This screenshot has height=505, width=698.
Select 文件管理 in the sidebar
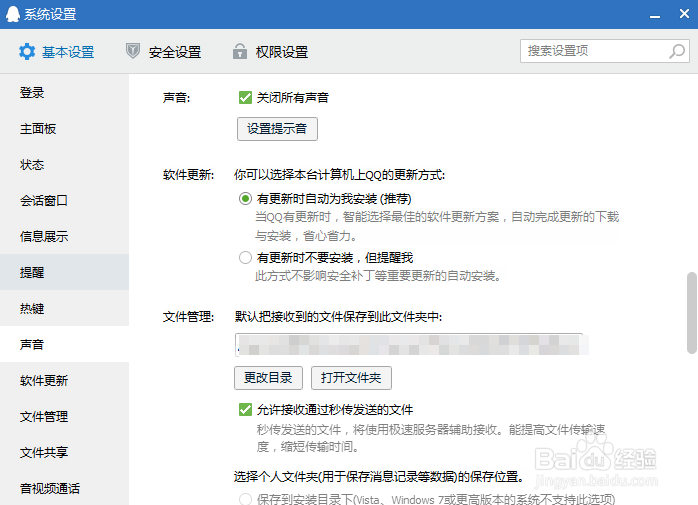tap(65, 416)
